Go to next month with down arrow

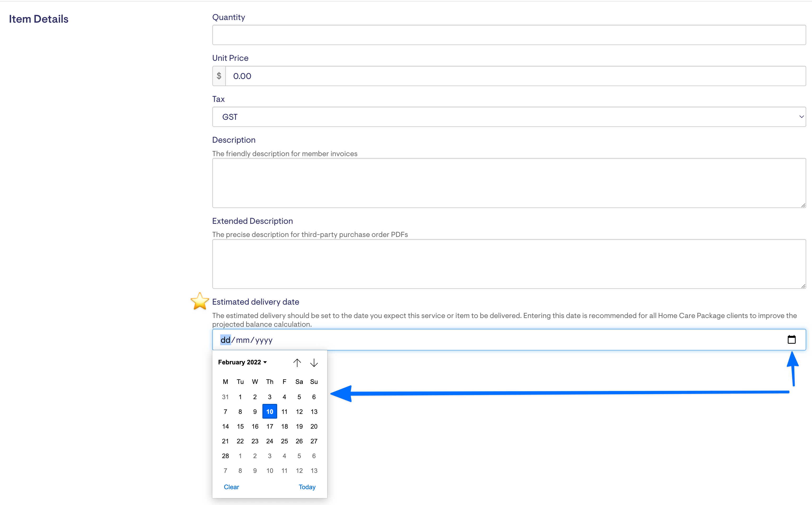point(314,363)
